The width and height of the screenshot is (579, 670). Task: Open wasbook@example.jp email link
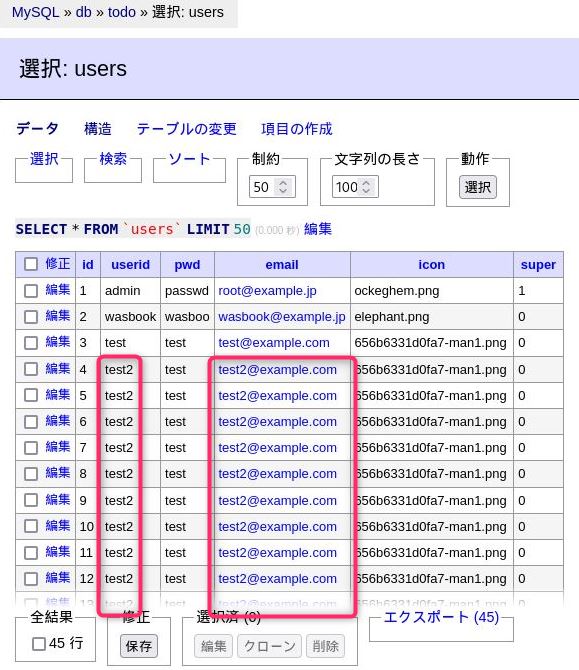(x=282, y=317)
